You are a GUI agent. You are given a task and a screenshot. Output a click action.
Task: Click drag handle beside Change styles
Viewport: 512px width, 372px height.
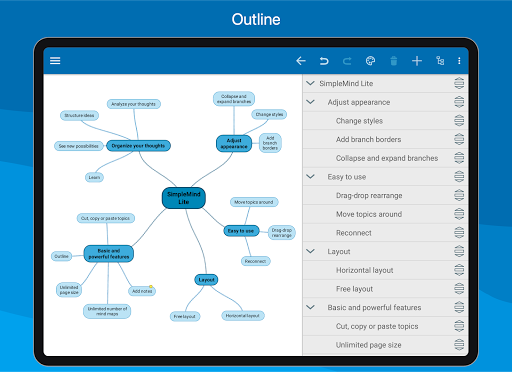pyautogui.click(x=459, y=120)
